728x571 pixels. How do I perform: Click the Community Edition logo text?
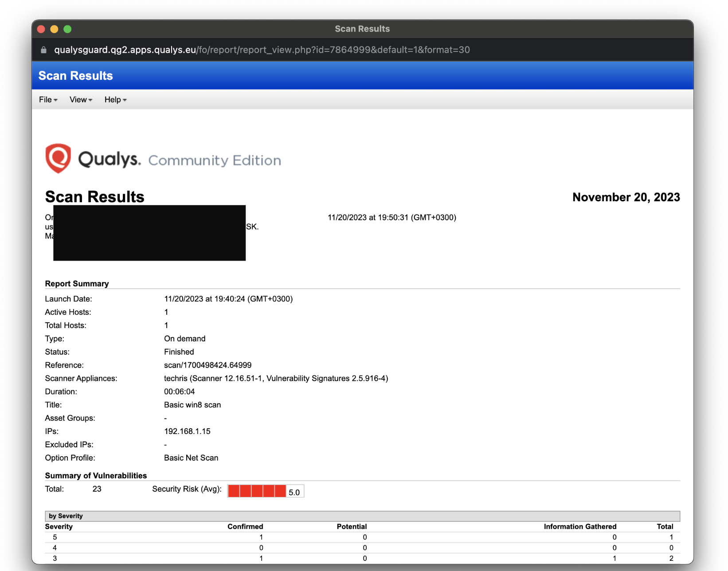(215, 160)
